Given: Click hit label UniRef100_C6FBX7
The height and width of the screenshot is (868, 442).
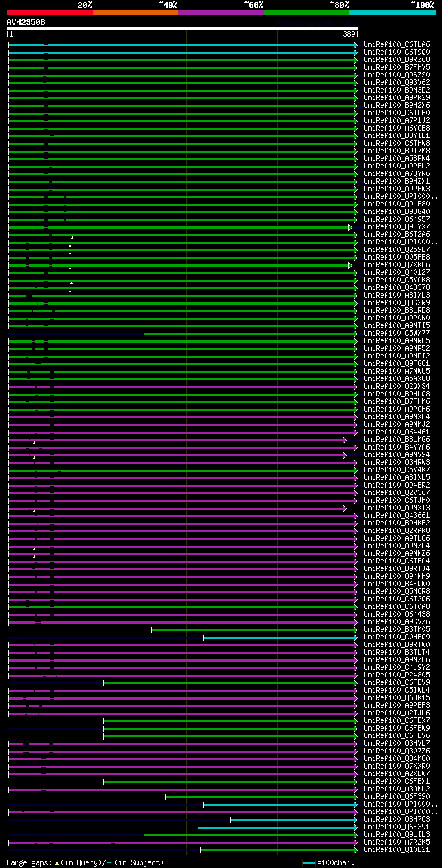Looking at the screenshot, I should pyautogui.click(x=396, y=720).
